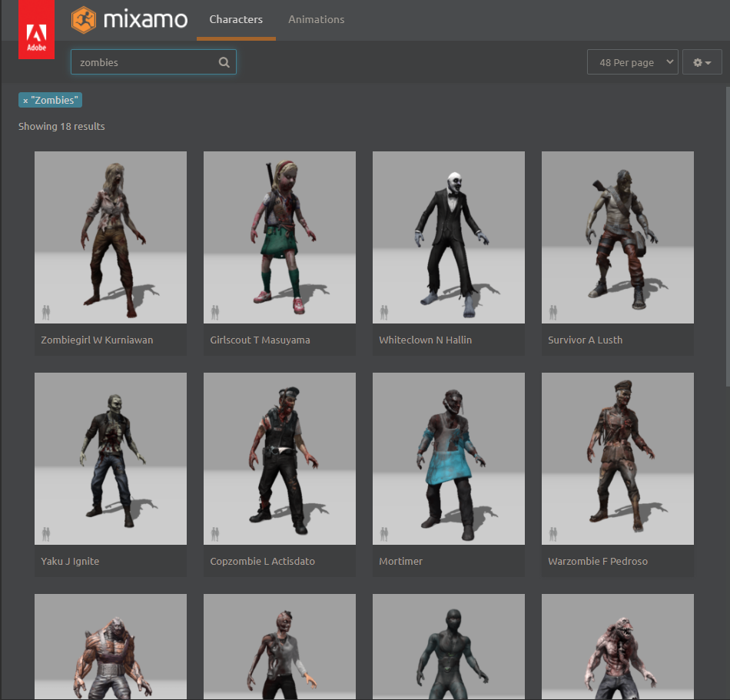Select the Survivor A Lusth thumbnail
This screenshot has width=730, height=700.
coord(617,237)
